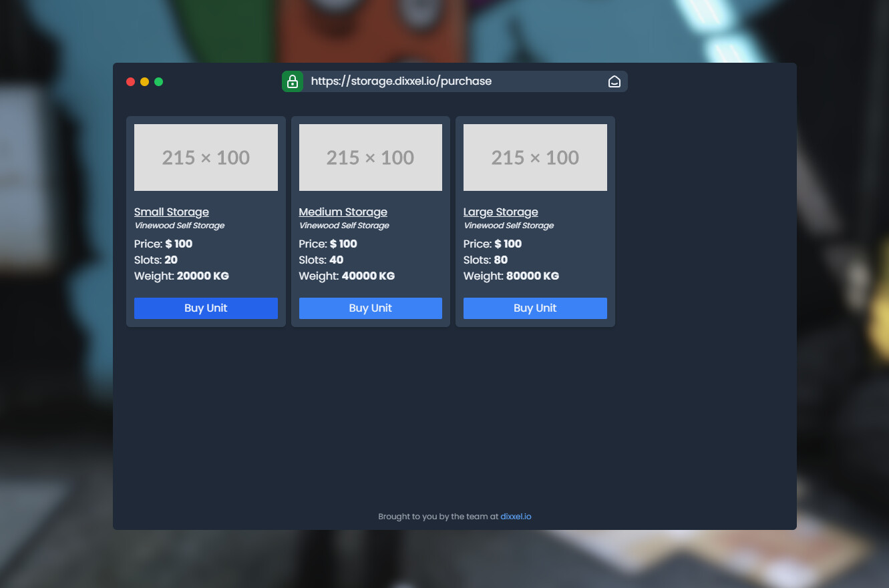Click the Large Storage placeholder image

coord(535,157)
